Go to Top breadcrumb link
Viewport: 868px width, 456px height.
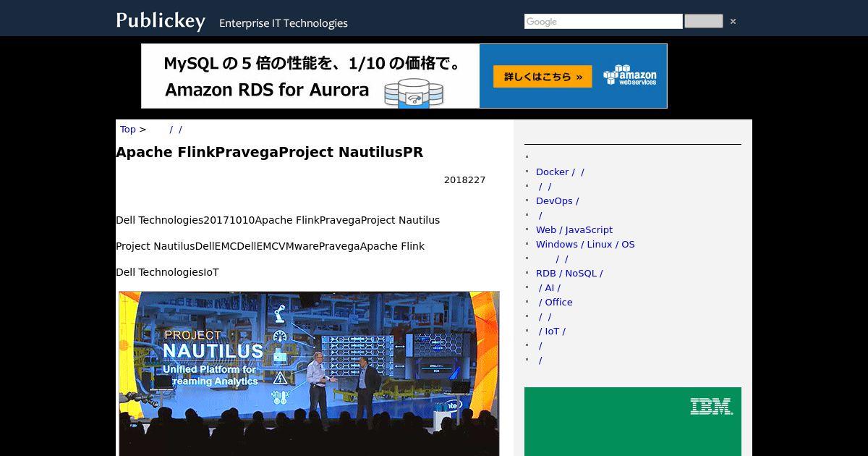point(127,130)
